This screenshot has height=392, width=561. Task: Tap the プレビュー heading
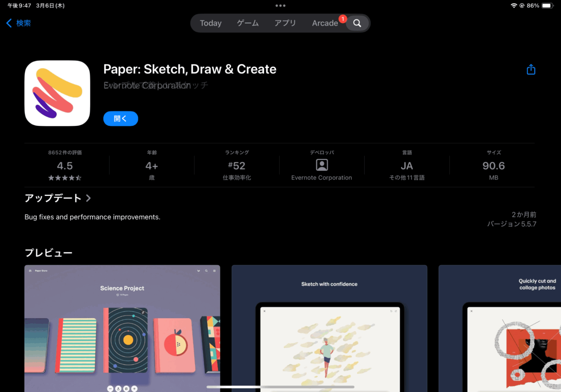pyautogui.click(x=49, y=253)
